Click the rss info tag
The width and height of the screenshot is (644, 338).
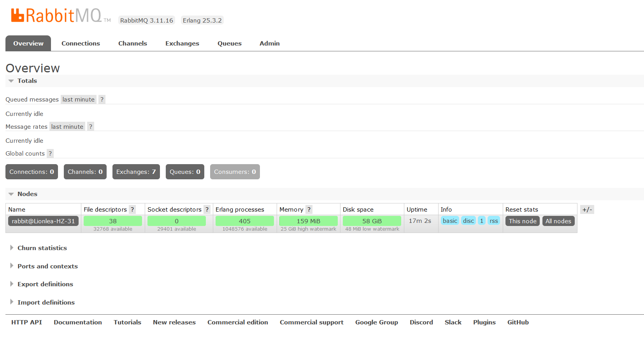coord(494,221)
